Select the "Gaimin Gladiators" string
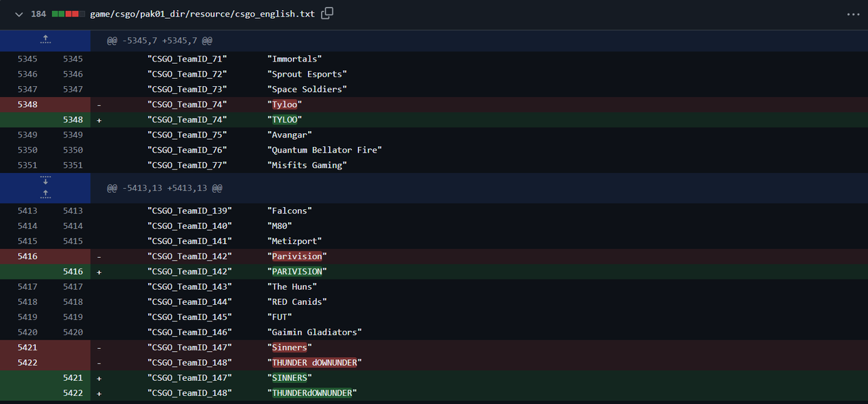This screenshot has height=404, width=868. point(315,332)
